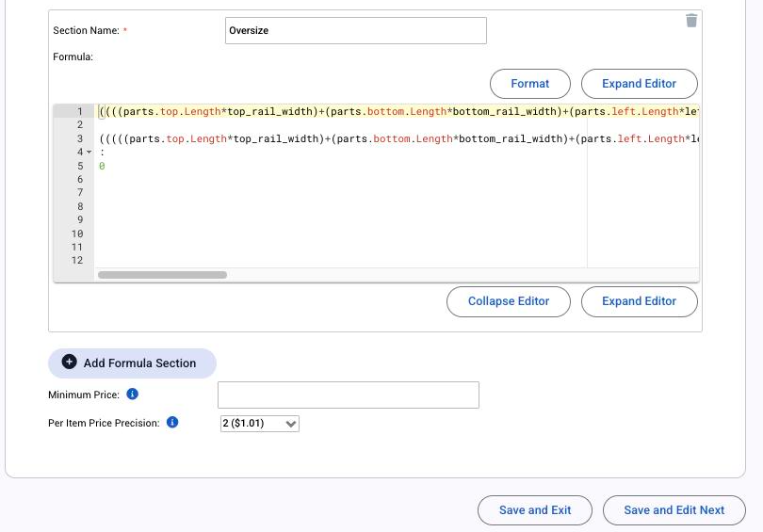Click the formula editor horizontal scrollbar

pos(163,275)
